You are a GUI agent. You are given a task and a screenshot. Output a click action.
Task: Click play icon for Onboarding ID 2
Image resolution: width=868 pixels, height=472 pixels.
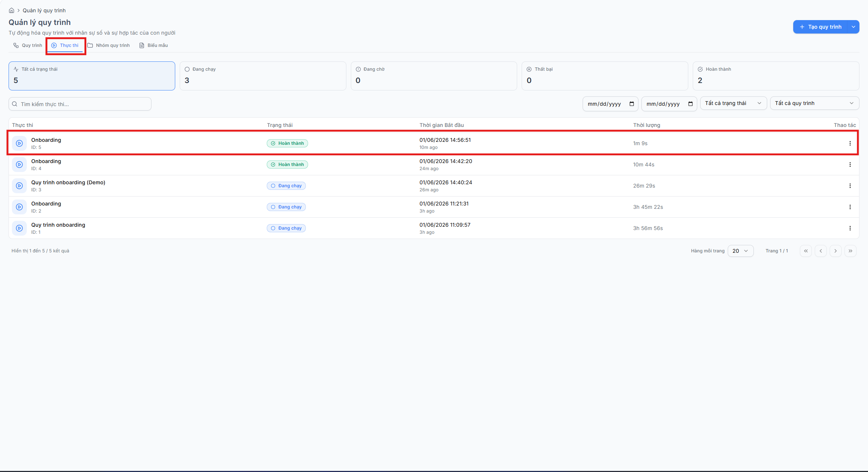click(x=19, y=207)
